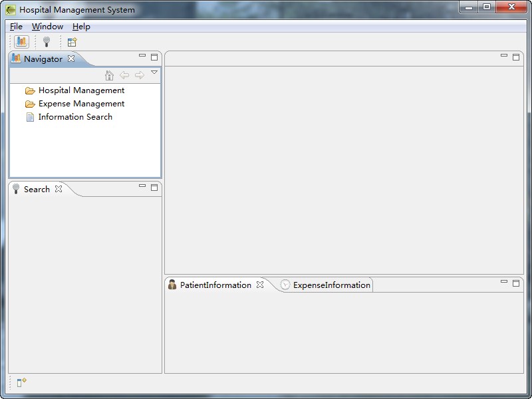Click the Hospital Management System title icon
Screen dimensions: 532x399
(11, 10)
